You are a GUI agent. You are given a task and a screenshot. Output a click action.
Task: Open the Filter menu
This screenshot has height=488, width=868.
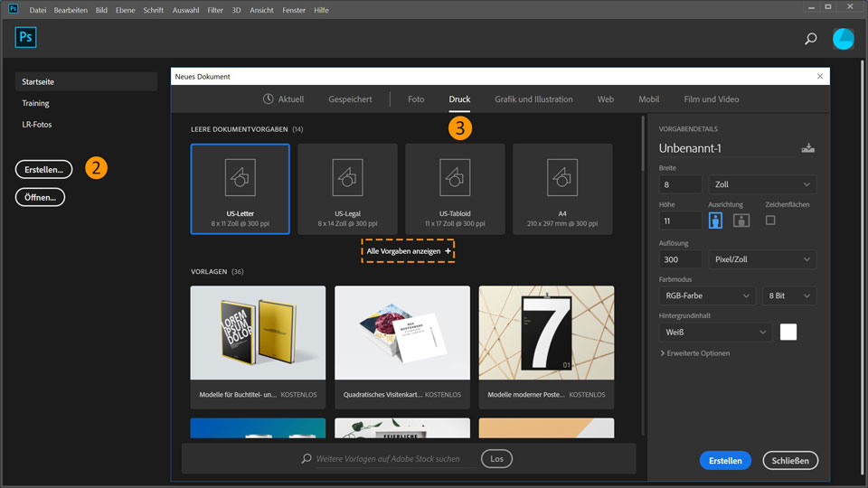pos(215,10)
